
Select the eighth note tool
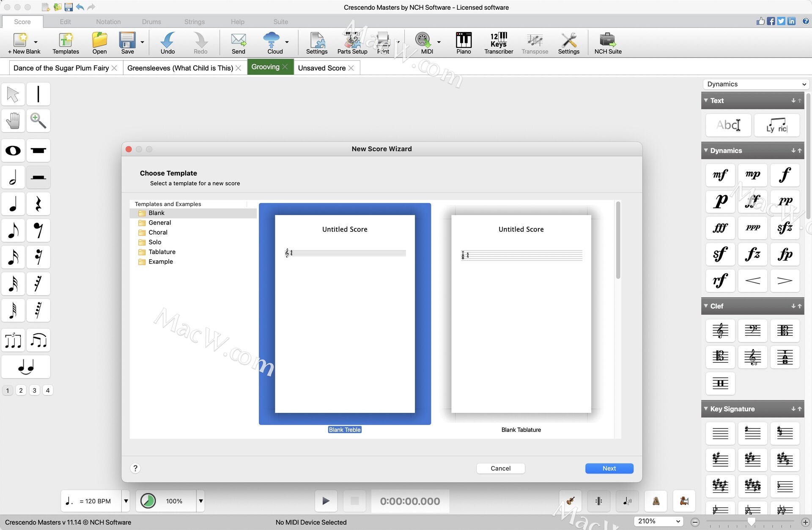click(13, 231)
